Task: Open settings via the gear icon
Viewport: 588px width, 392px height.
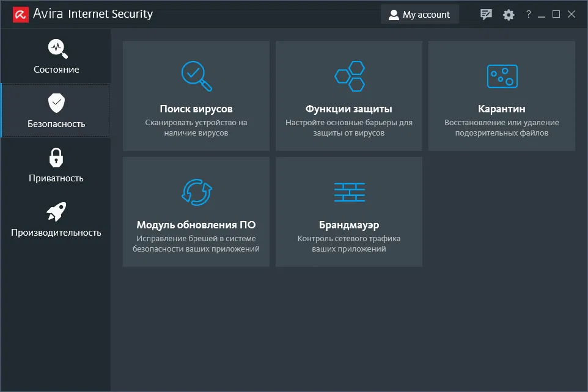Action: click(x=509, y=15)
